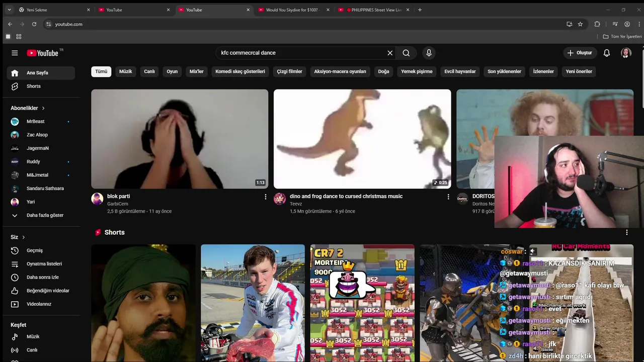Image resolution: width=644 pixels, height=362 pixels.
Task: Open the browser extensions puzzle icon
Action: pos(597,24)
